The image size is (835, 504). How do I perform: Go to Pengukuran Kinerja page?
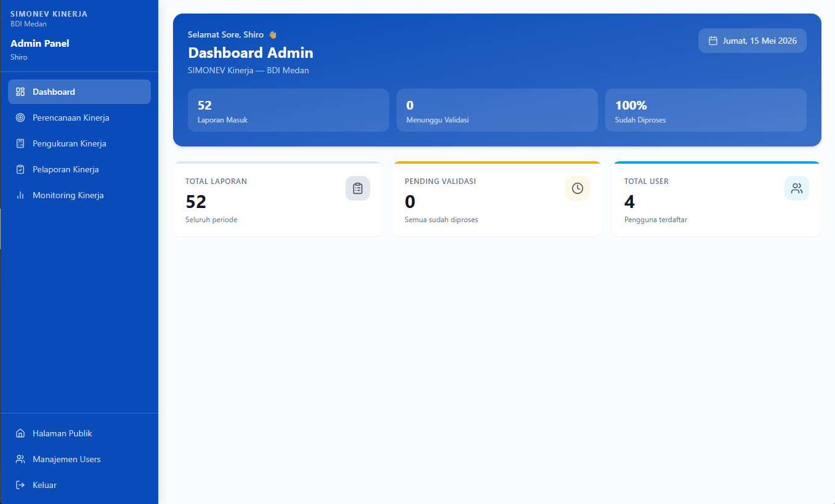click(x=79, y=143)
